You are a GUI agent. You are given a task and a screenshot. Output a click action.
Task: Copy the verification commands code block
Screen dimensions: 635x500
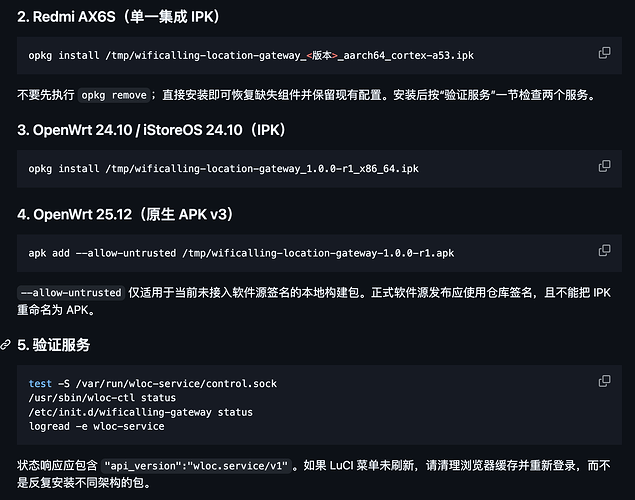[604, 381]
